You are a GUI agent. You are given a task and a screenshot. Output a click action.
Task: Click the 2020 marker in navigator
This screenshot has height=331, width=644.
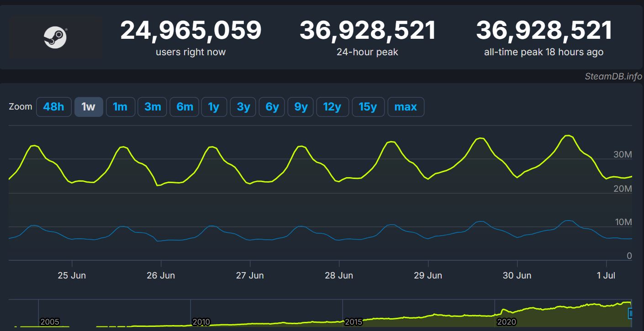coord(507,322)
